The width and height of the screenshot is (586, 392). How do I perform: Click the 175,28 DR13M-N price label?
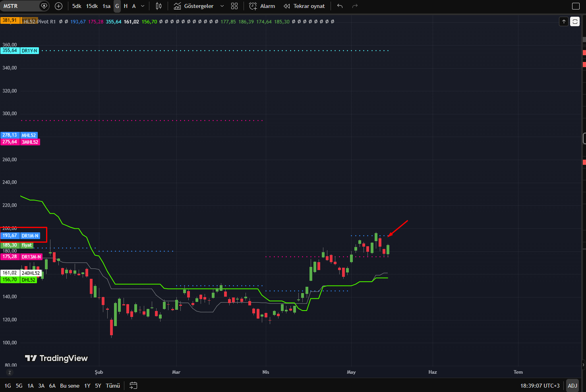[21, 257]
